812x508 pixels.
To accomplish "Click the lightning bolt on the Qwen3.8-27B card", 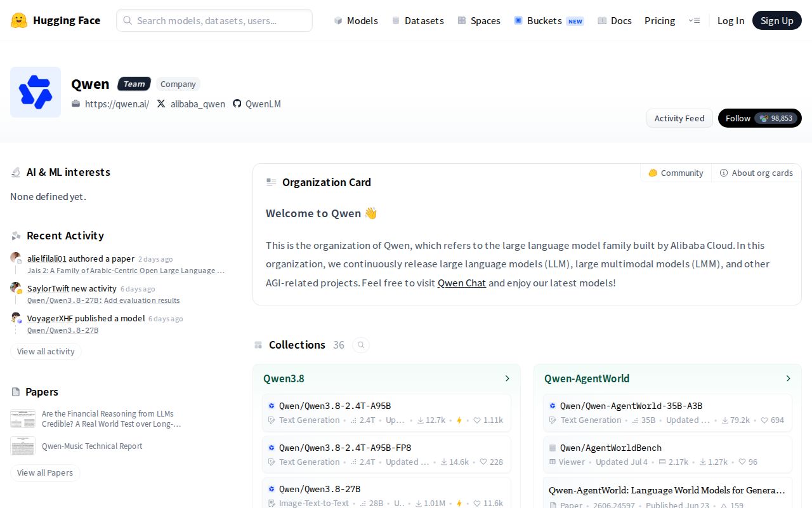I will pos(459,504).
